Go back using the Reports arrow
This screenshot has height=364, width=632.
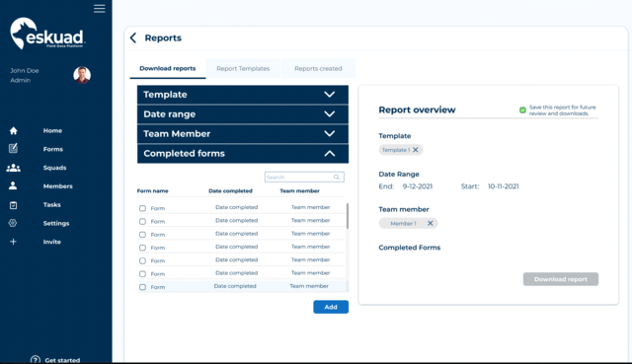pyautogui.click(x=133, y=37)
